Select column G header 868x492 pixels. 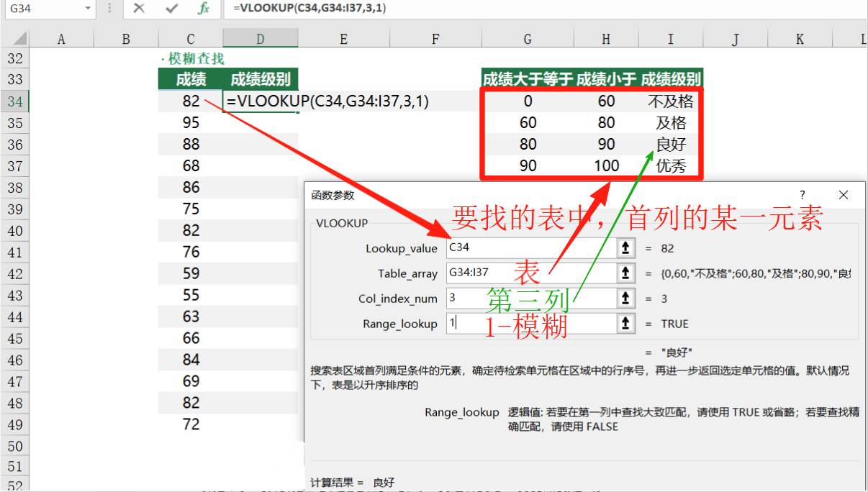(x=528, y=40)
